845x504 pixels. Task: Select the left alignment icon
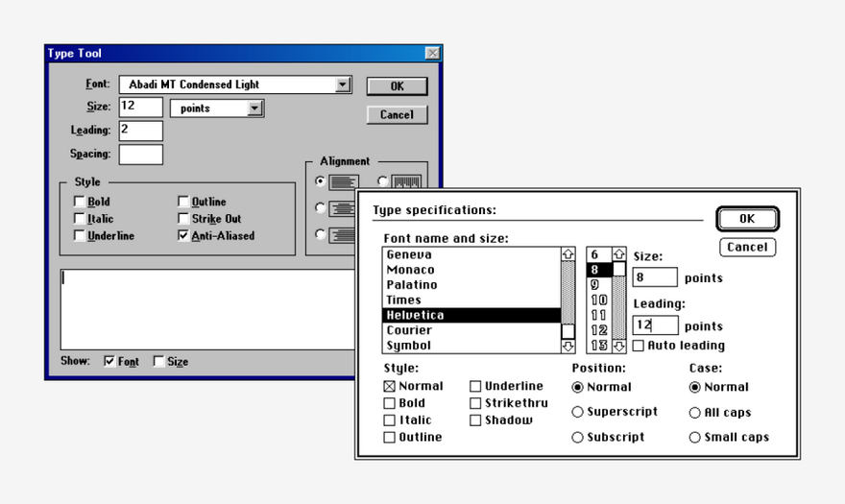344,182
